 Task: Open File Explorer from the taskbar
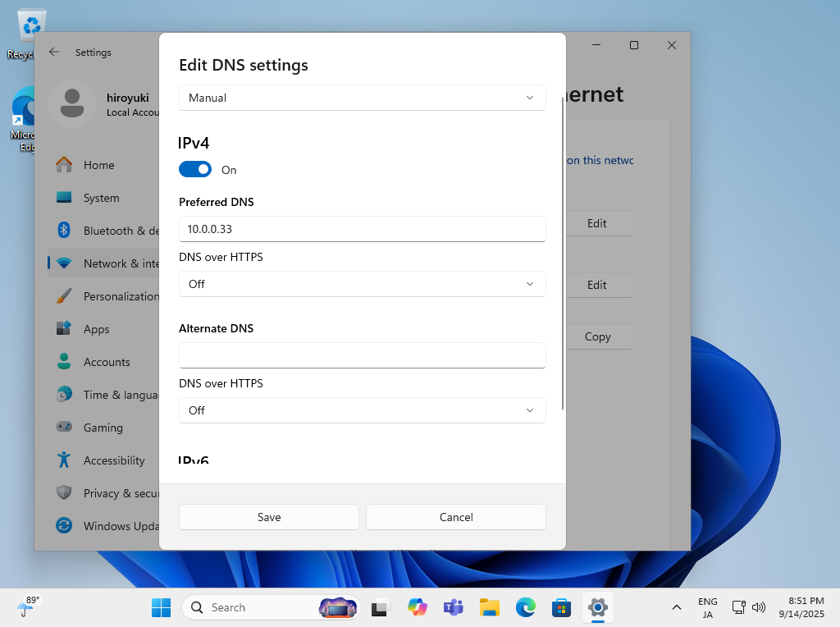coord(490,607)
